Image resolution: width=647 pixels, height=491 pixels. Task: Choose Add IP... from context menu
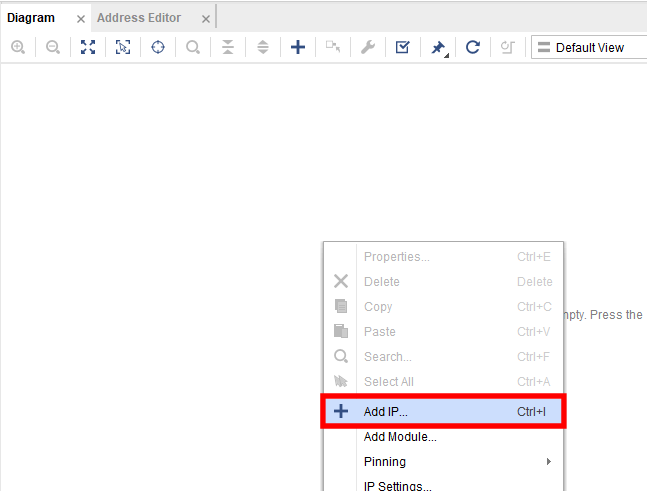tap(443, 411)
